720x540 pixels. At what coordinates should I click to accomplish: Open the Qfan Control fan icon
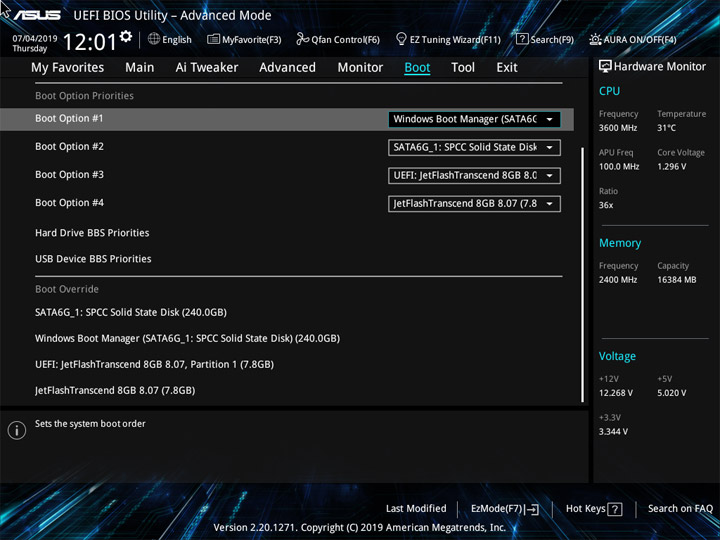click(x=303, y=39)
